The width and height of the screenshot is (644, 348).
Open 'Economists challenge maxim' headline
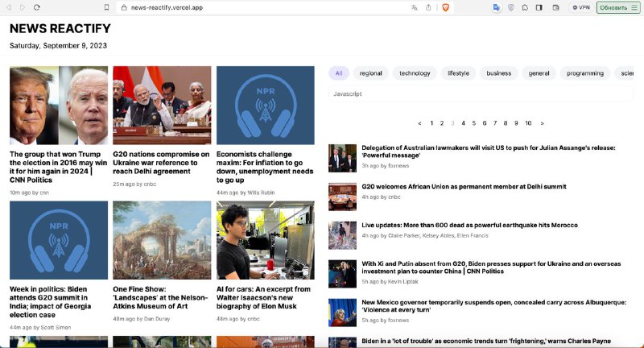point(265,167)
